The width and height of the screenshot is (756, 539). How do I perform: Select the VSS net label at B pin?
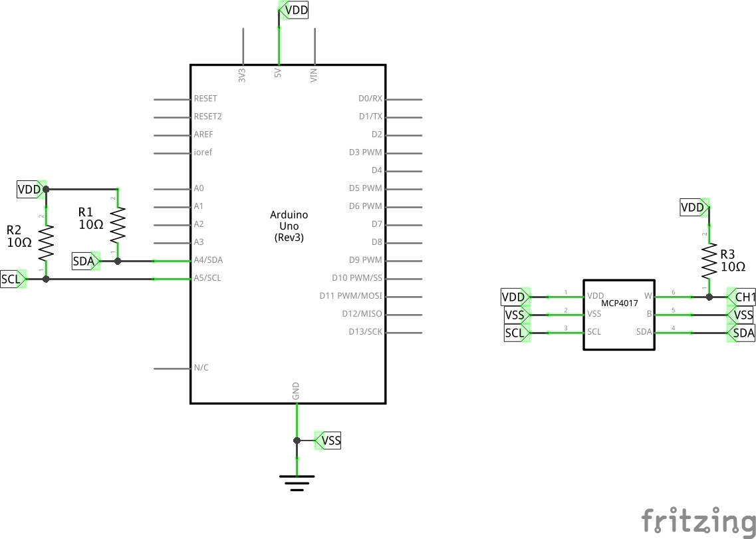pyautogui.click(x=741, y=315)
